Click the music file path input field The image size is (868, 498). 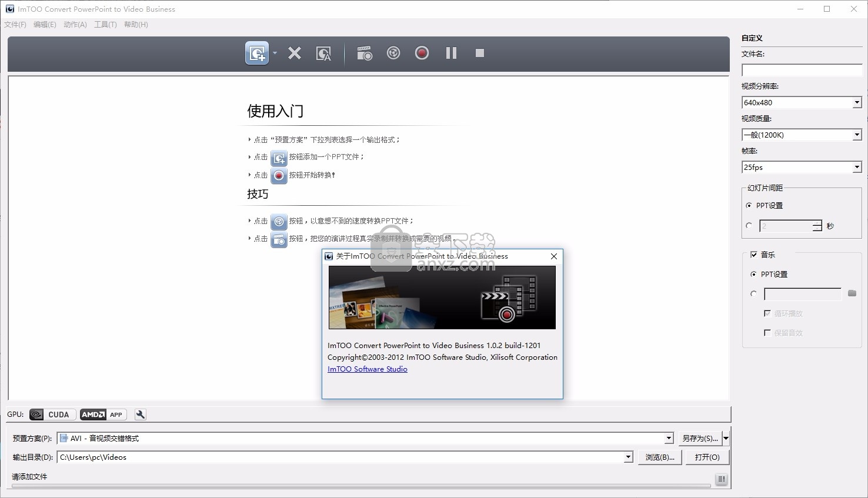point(803,294)
